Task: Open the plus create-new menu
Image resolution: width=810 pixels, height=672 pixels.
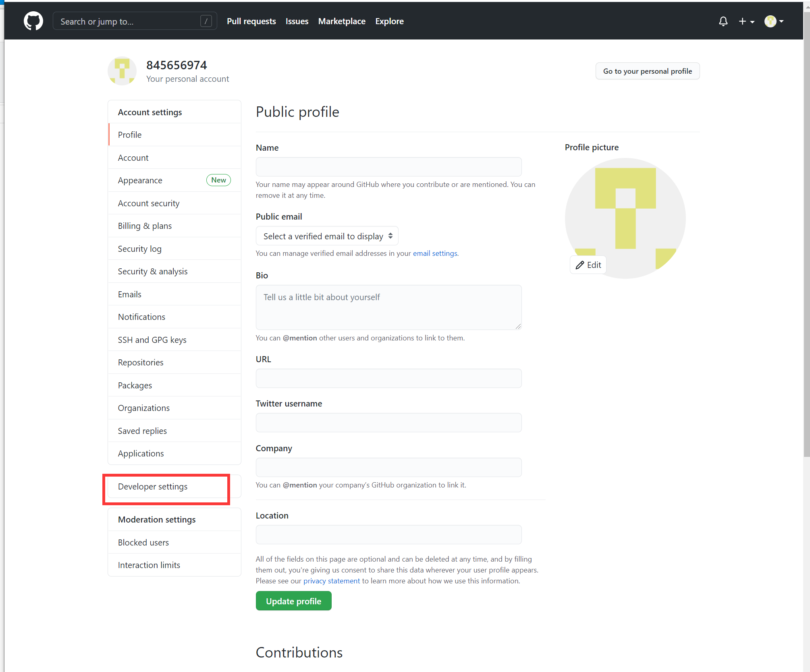Action: tap(746, 21)
